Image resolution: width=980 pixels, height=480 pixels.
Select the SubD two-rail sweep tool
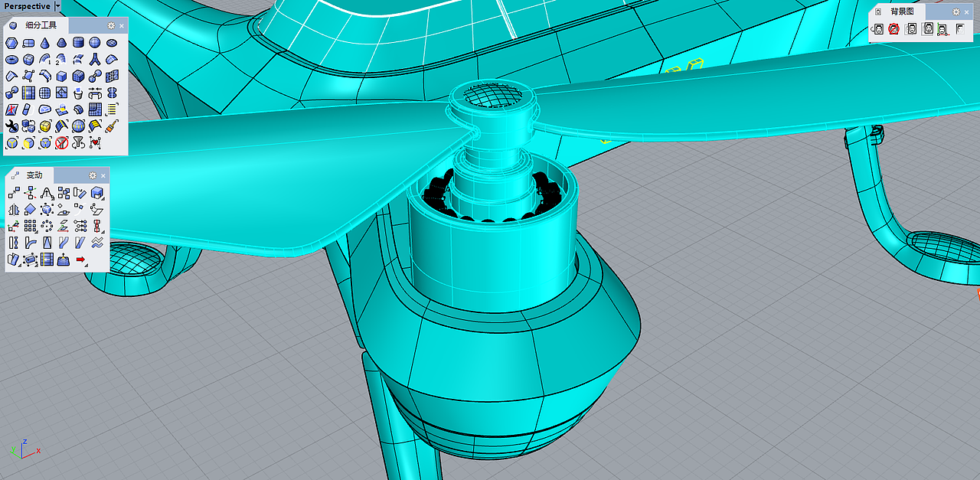point(61,59)
